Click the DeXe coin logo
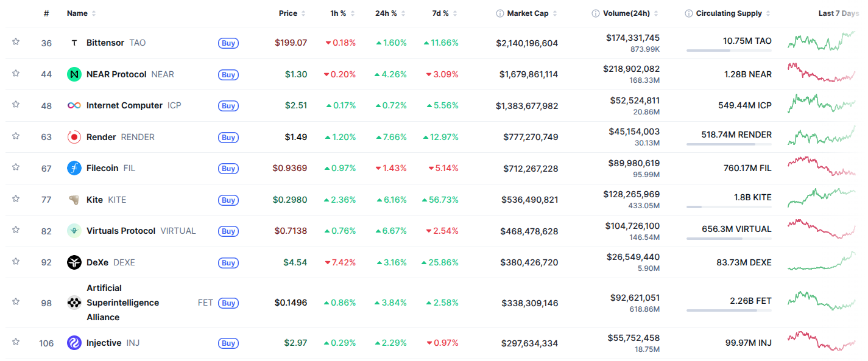Image resolution: width=868 pixels, height=361 pixels. point(74,262)
